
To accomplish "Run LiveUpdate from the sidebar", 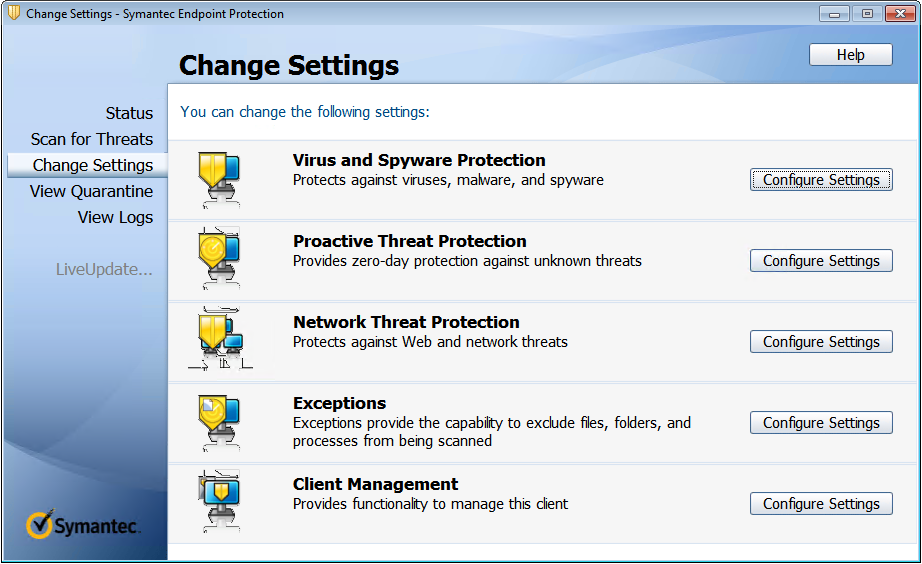I will (104, 269).
